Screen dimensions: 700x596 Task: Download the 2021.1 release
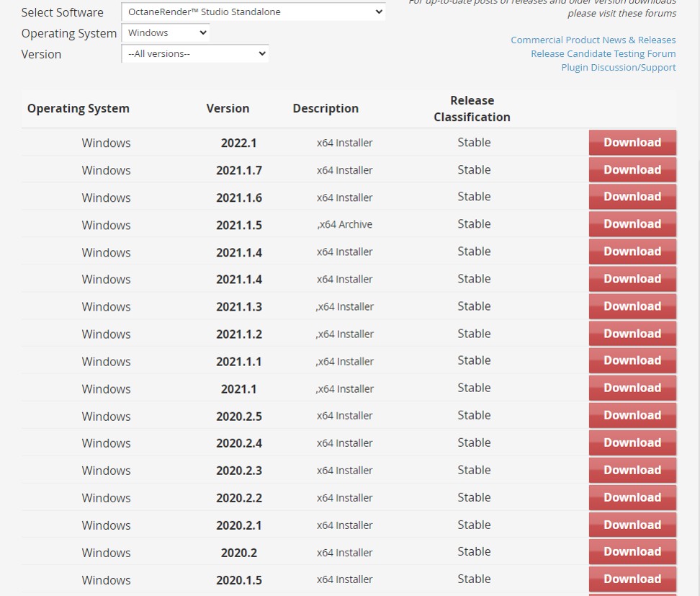pyautogui.click(x=632, y=388)
